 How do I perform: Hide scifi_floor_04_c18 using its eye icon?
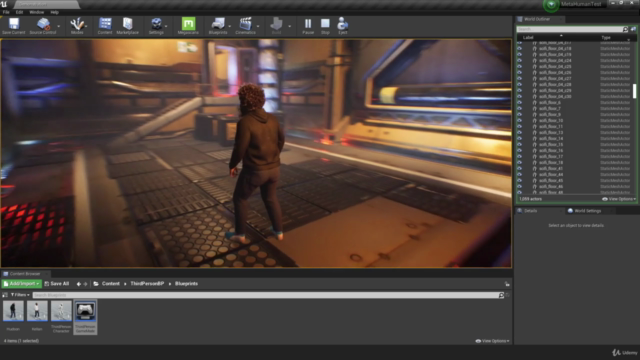pos(519,48)
